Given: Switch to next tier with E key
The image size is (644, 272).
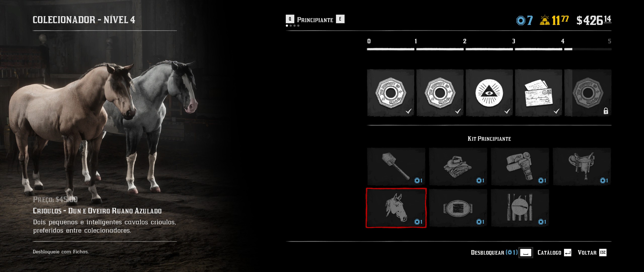Looking at the screenshot, I should pos(340,19).
